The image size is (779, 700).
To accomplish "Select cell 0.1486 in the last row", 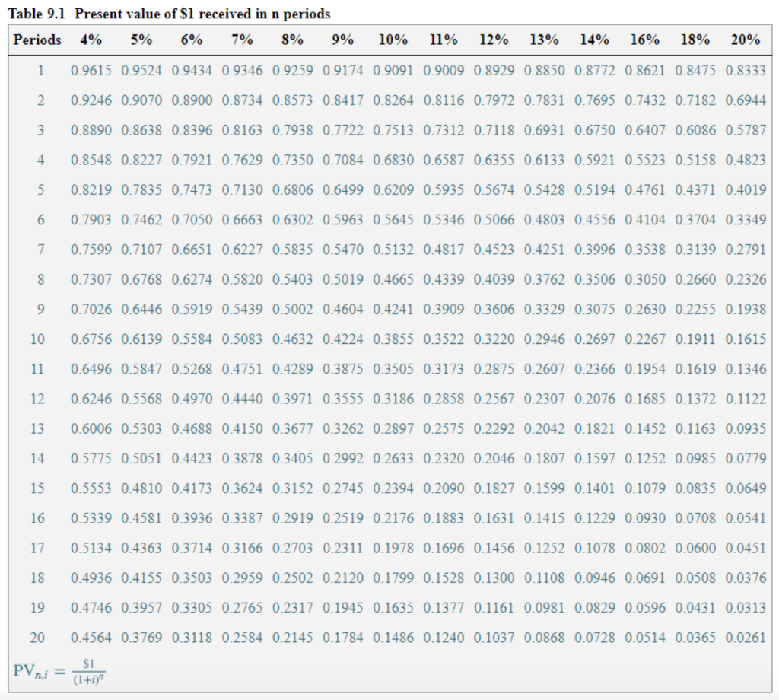I will tap(393, 638).
